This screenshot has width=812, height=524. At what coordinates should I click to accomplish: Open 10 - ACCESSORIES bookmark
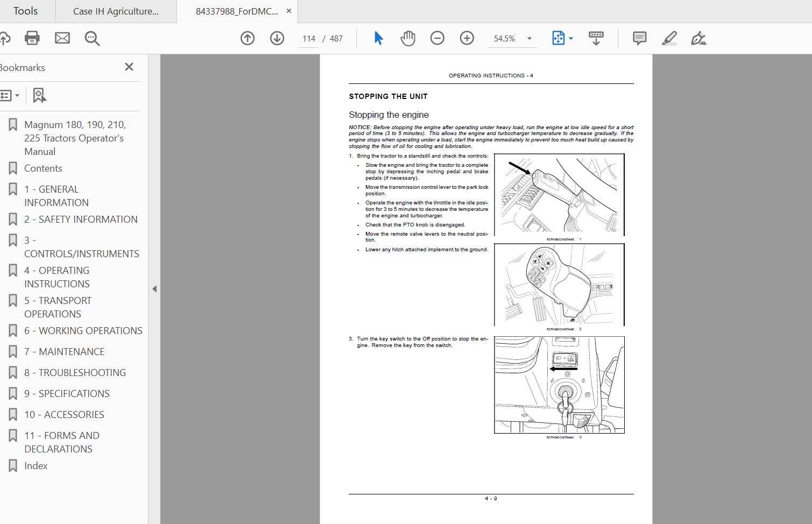(x=64, y=415)
